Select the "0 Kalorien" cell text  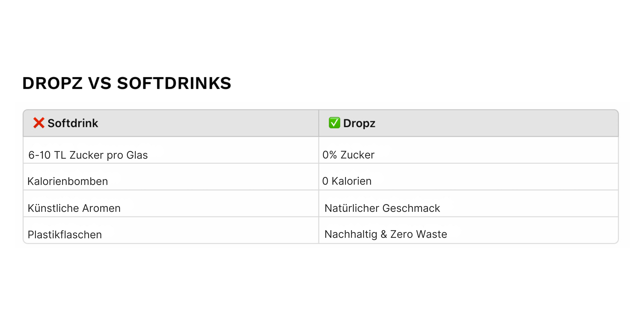tap(347, 181)
